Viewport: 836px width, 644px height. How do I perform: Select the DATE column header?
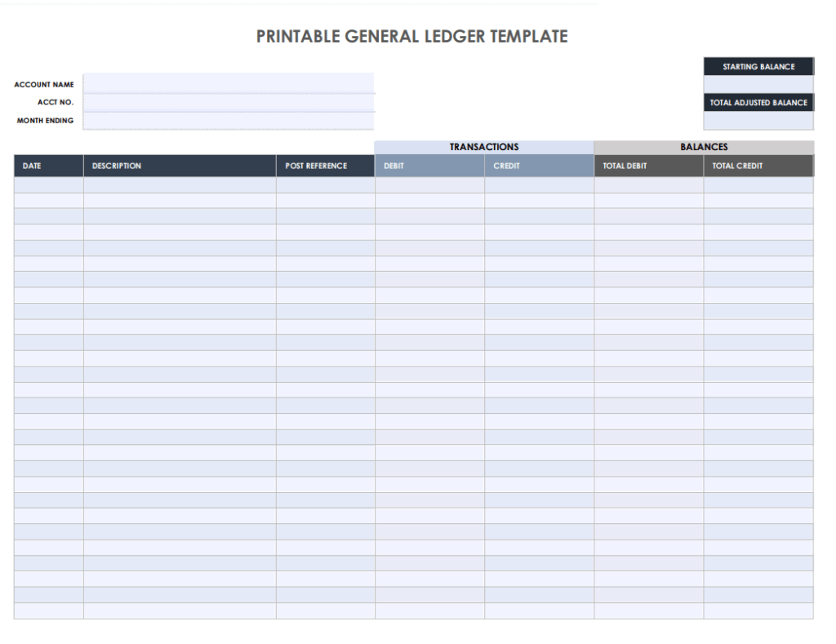[x=47, y=166]
